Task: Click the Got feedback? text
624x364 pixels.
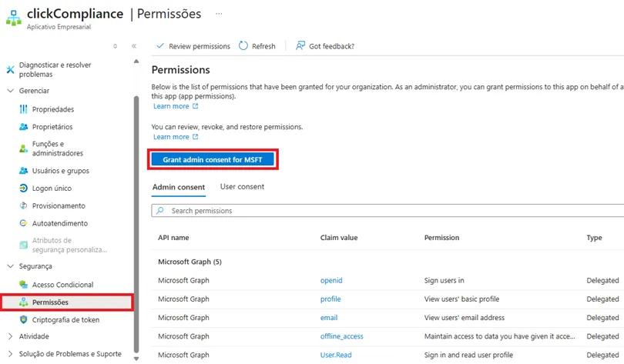Action: point(331,46)
